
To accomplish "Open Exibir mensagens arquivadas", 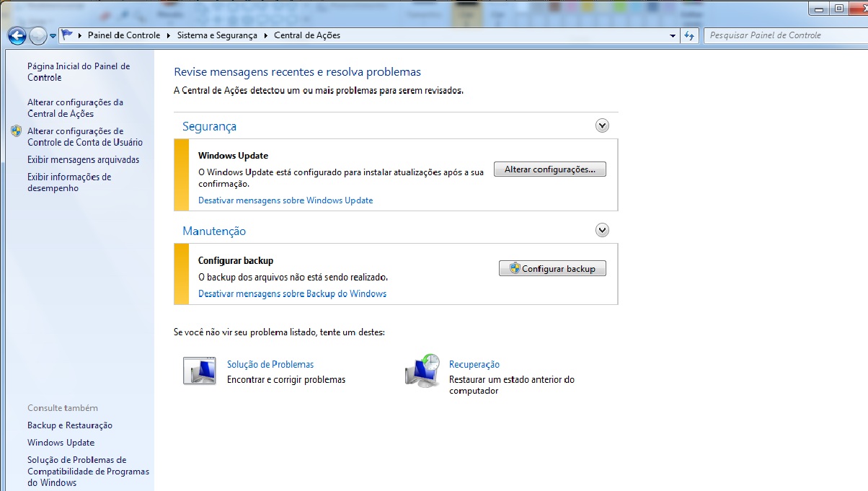I will [x=84, y=160].
